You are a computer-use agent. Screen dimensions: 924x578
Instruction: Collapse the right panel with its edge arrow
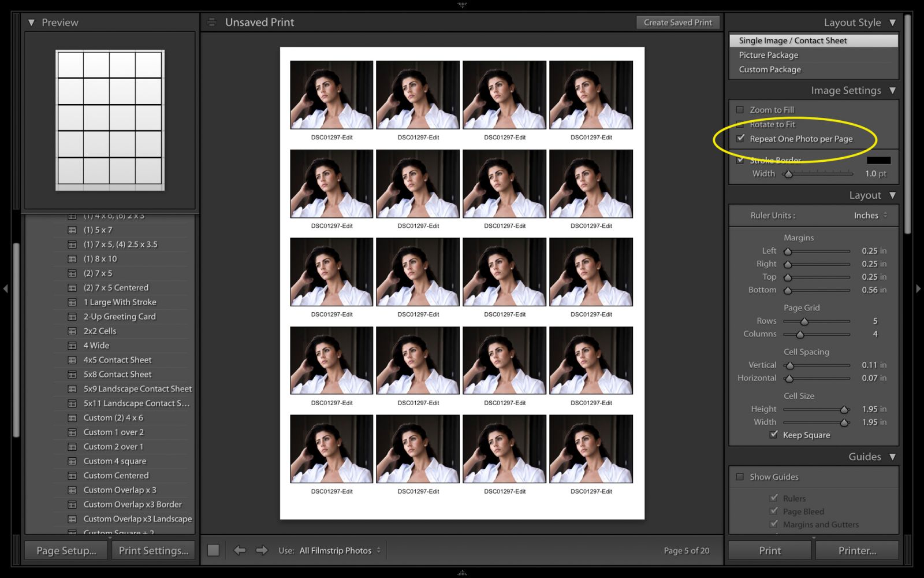[919, 289]
